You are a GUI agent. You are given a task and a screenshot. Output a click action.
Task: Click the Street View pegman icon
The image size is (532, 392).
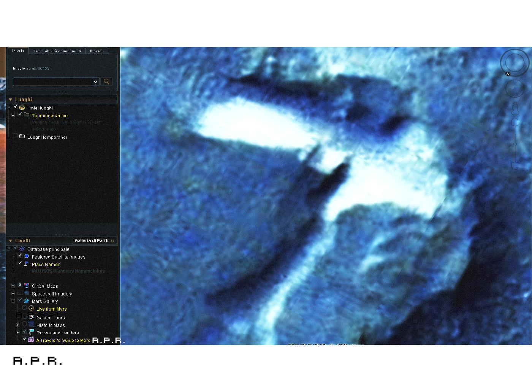(x=515, y=109)
